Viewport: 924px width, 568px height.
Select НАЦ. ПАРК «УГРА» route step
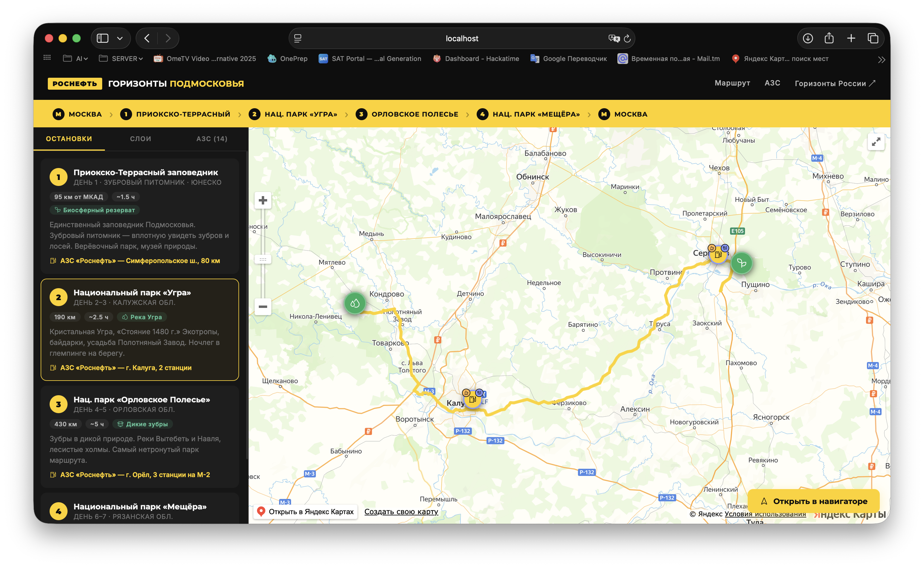coord(293,114)
